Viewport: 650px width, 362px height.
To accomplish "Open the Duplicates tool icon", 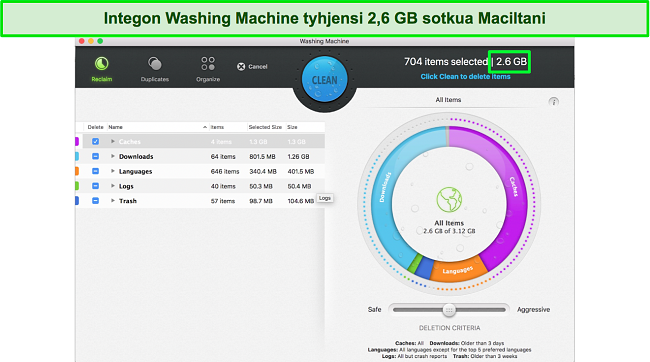I will (155, 63).
